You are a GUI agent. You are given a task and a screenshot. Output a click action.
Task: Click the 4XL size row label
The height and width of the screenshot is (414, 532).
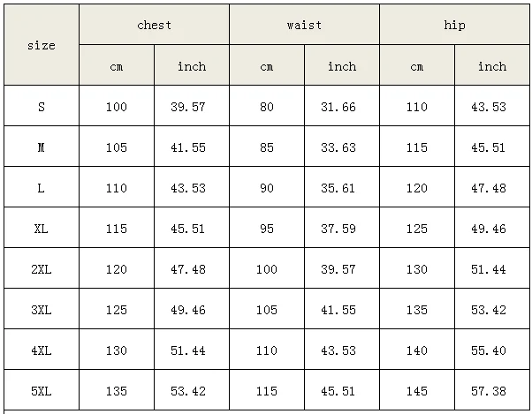42,350
